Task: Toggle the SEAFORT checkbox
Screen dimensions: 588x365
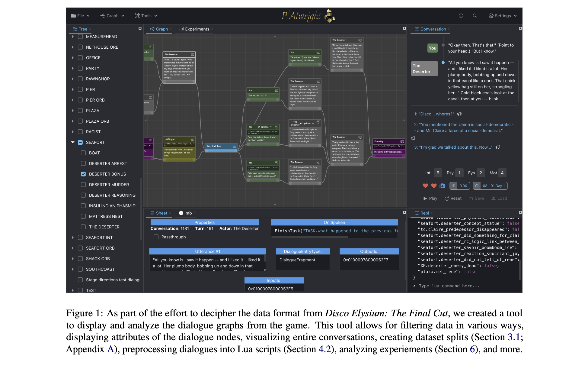Action: click(x=80, y=142)
